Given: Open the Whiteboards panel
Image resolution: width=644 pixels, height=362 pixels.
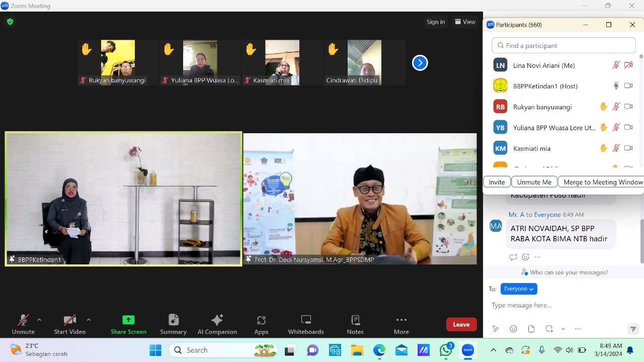Looking at the screenshot, I should (x=306, y=324).
